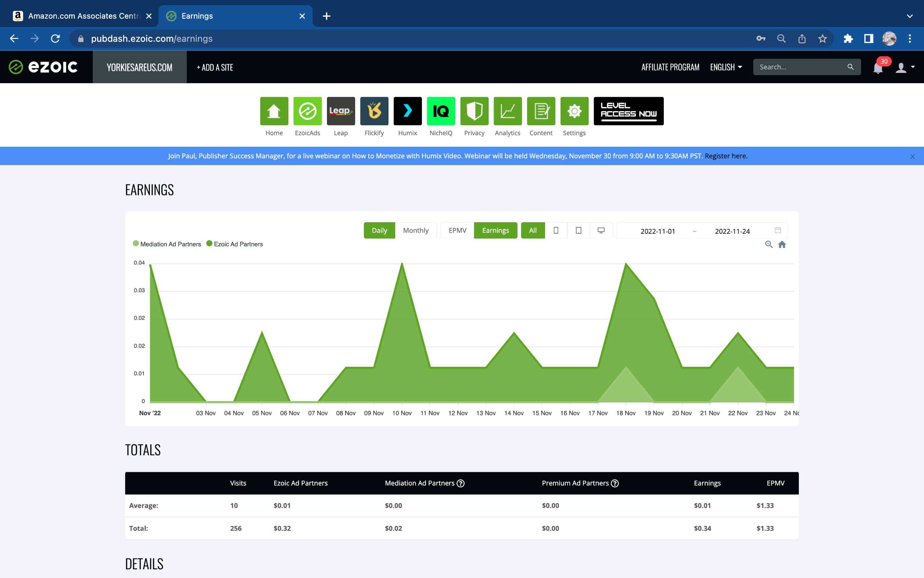Close the Earnings browser tab
924x578 pixels.
[x=302, y=16]
